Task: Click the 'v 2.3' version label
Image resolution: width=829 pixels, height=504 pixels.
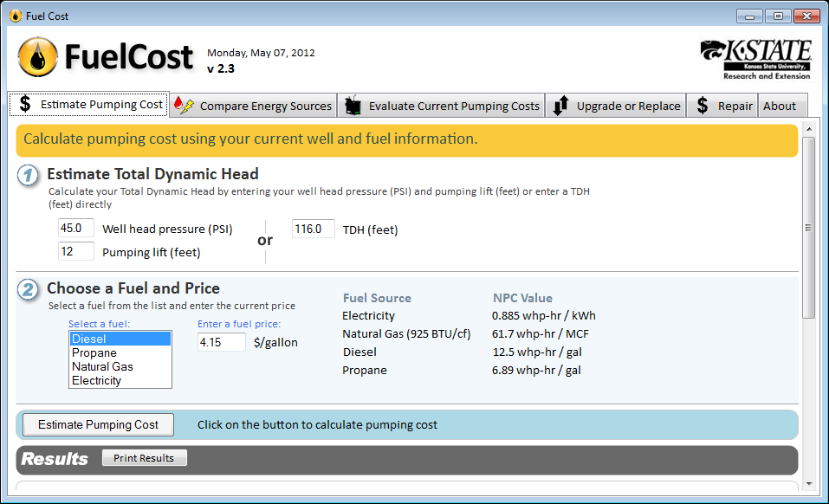Action: coord(221,68)
